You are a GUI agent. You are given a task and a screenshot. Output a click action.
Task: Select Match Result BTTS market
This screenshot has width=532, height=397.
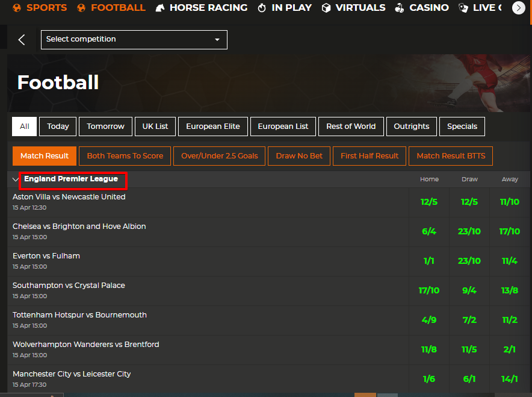[x=451, y=156]
